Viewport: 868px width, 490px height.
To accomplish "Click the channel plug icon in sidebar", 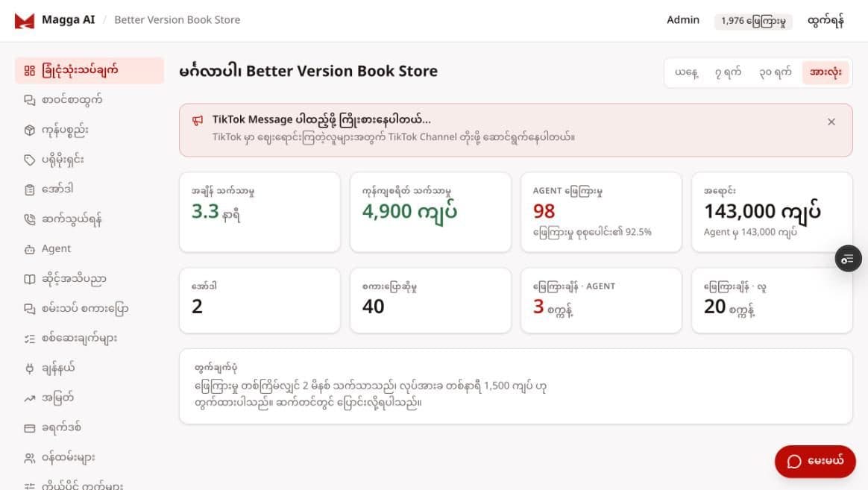I will (x=29, y=368).
